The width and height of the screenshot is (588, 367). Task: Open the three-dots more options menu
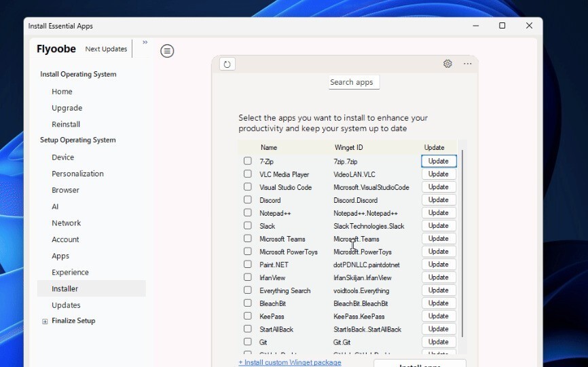[x=468, y=64]
